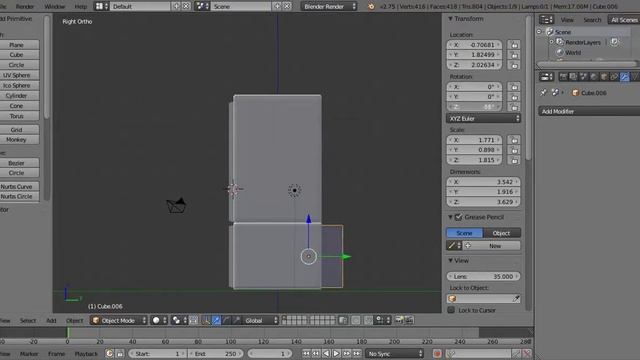Open the timeline Marker menu

pyautogui.click(x=29, y=353)
